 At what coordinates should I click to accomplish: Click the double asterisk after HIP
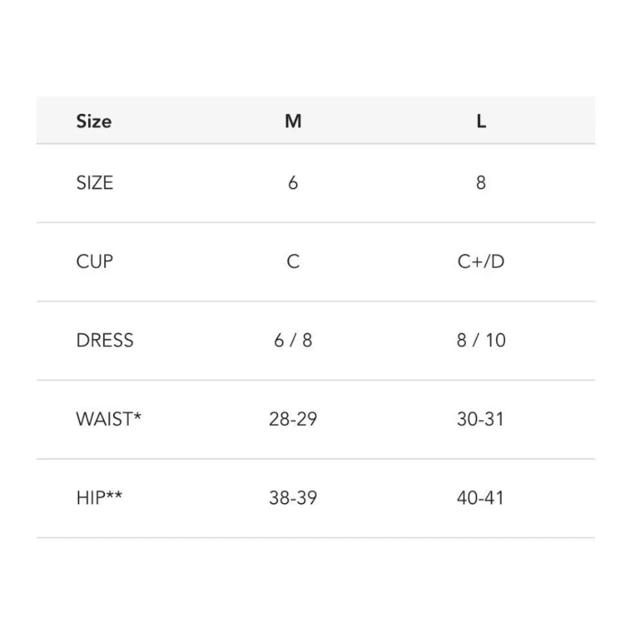(x=114, y=495)
